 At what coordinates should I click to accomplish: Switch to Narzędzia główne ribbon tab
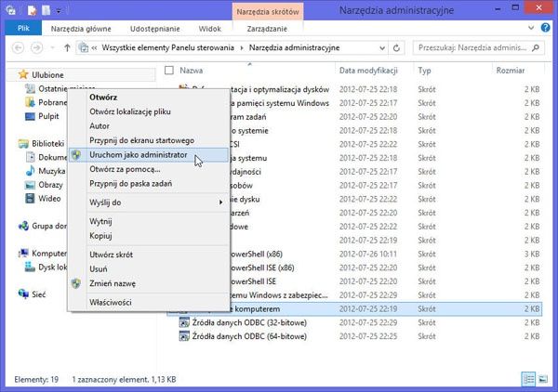(x=81, y=29)
